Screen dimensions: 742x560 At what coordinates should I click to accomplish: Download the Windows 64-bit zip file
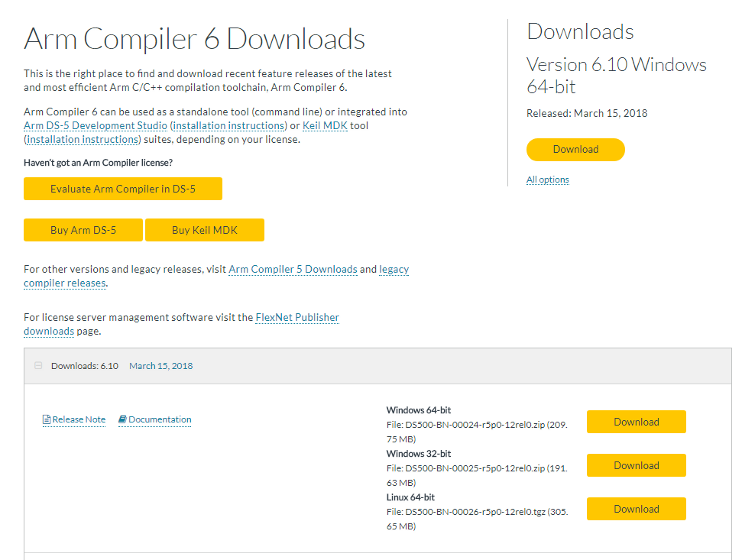pos(637,422)
